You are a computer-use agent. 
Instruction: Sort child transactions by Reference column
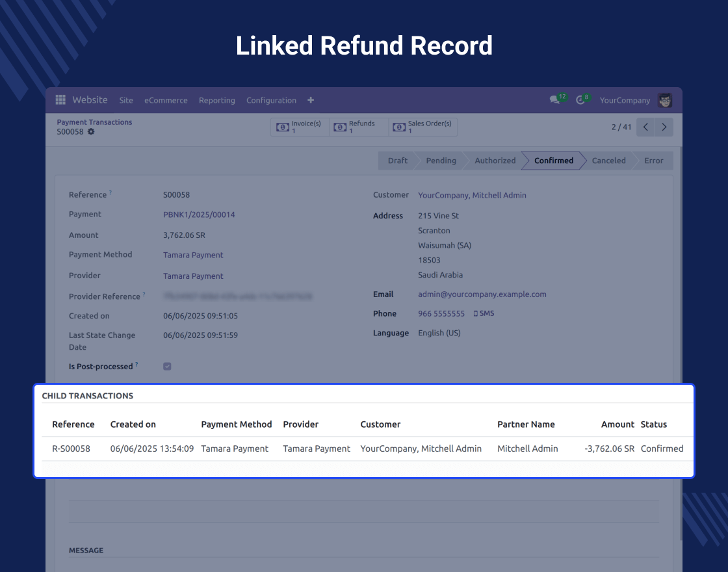click(x=73, y=424)
